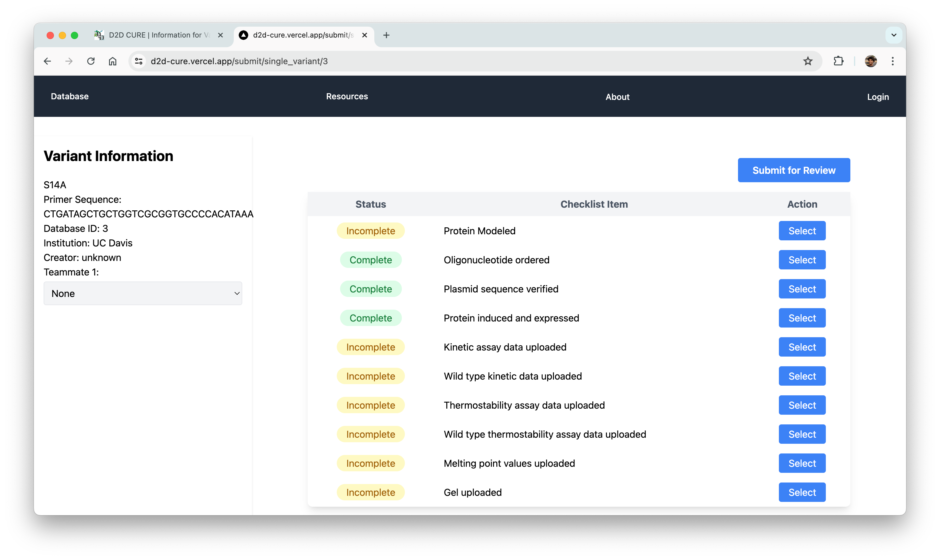Open the Teammate 1 dropdown

[143, 293]
